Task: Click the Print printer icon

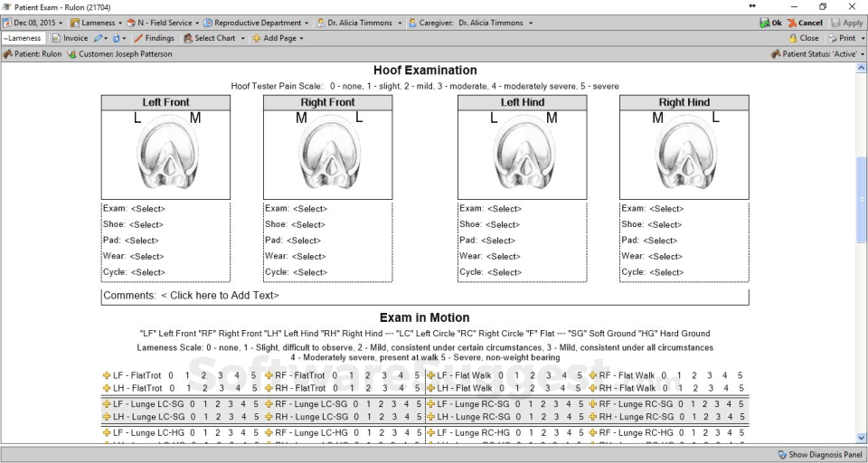Action: [833, 39]
